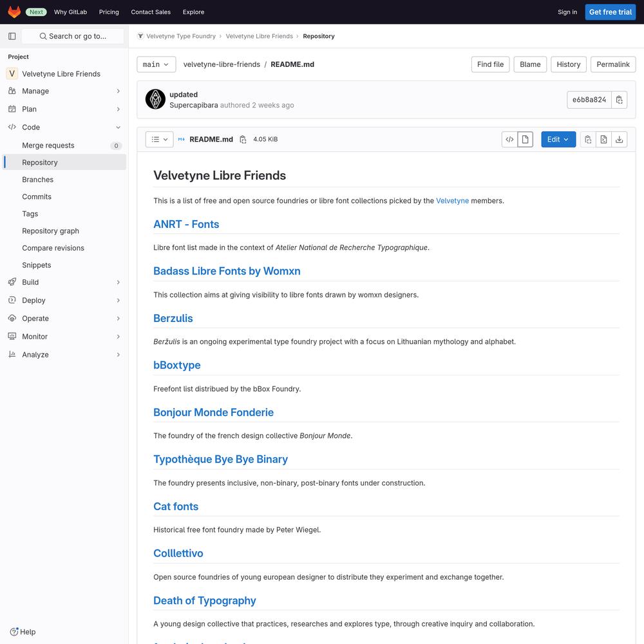Screen dimensions: 644x644
Task: Select Repository graph in the sidebar
Action: (x=64, y=231)
